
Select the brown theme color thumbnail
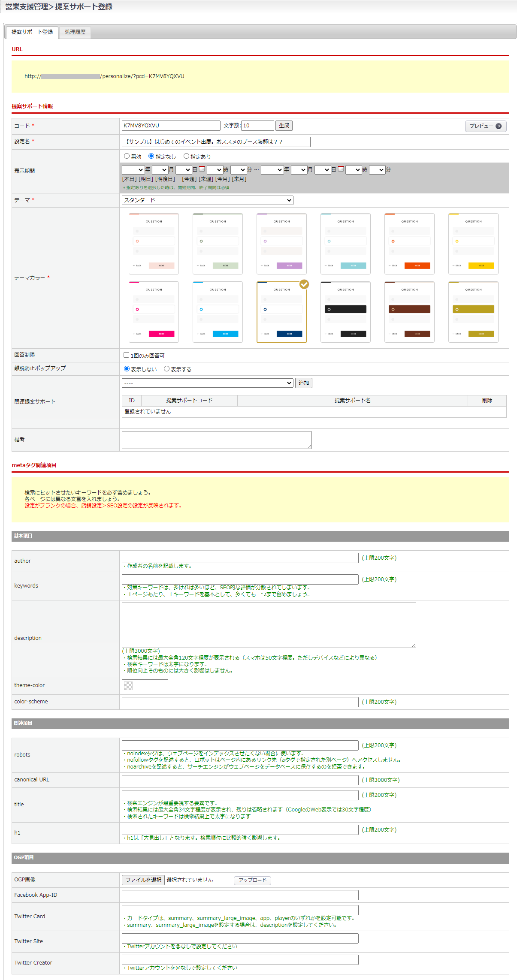click(x=409, y=312)
